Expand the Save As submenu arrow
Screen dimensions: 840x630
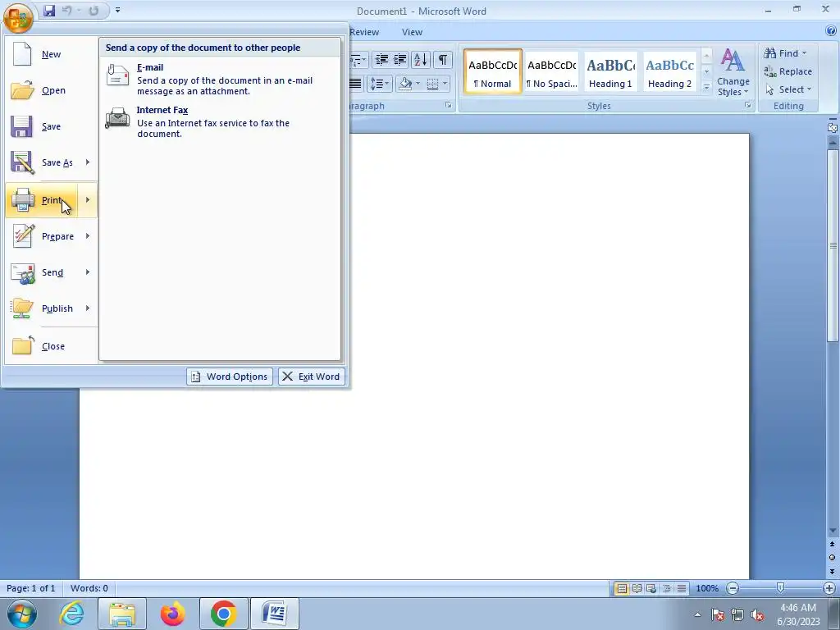click(x=87, y=162)
